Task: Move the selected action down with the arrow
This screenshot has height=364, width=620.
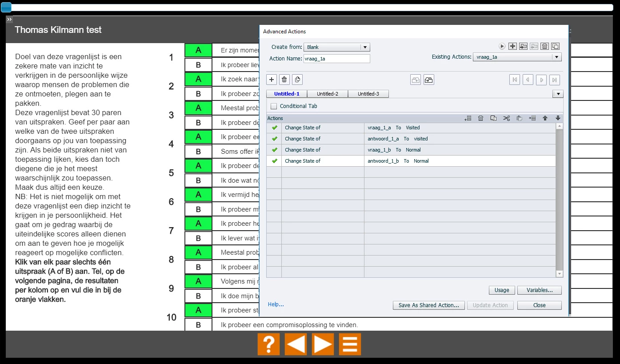Action: 558,118
